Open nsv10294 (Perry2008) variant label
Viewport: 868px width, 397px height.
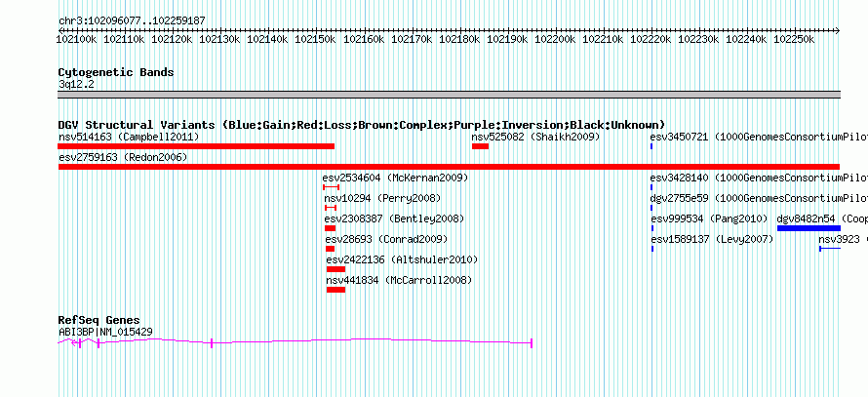pyautogui.click(x=382, y=198)
